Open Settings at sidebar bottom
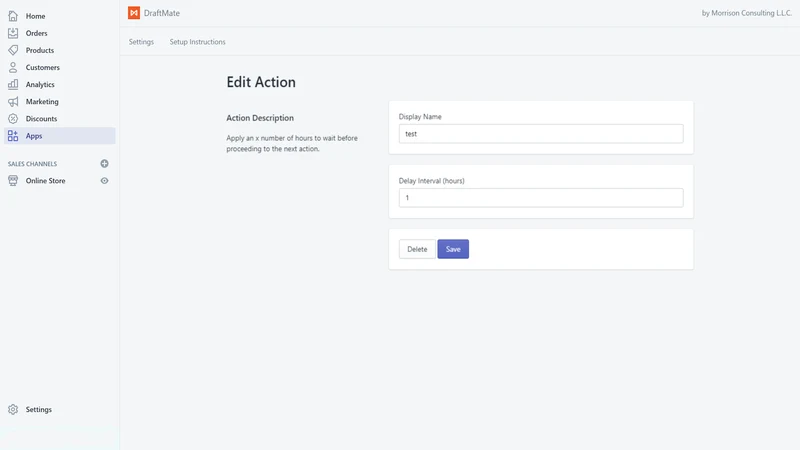Viewport: 800px width, 450px height. (x=38, y=409)
